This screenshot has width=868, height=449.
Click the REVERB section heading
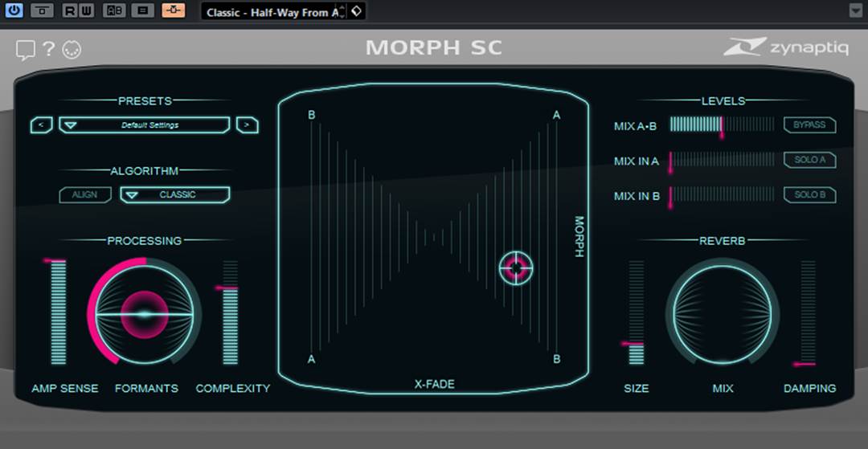(x=723, y=240)
